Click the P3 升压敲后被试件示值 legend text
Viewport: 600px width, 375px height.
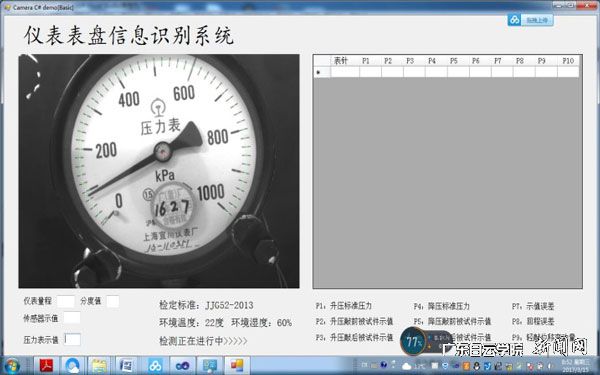pyautogui.click(x=354, y=337)
